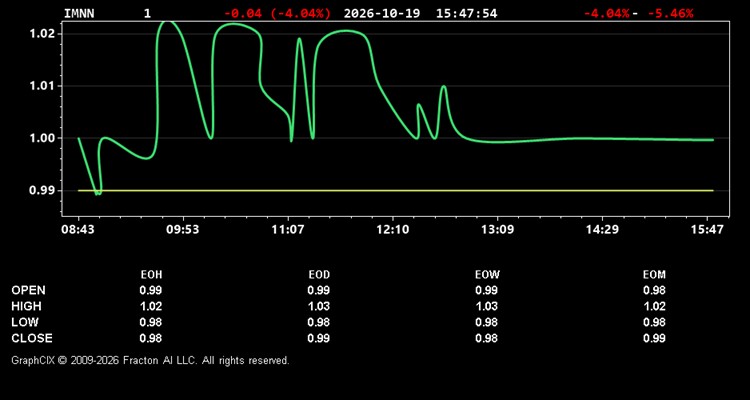Select the HIGH row label
750x400 pixels.
tap(26, 306)
